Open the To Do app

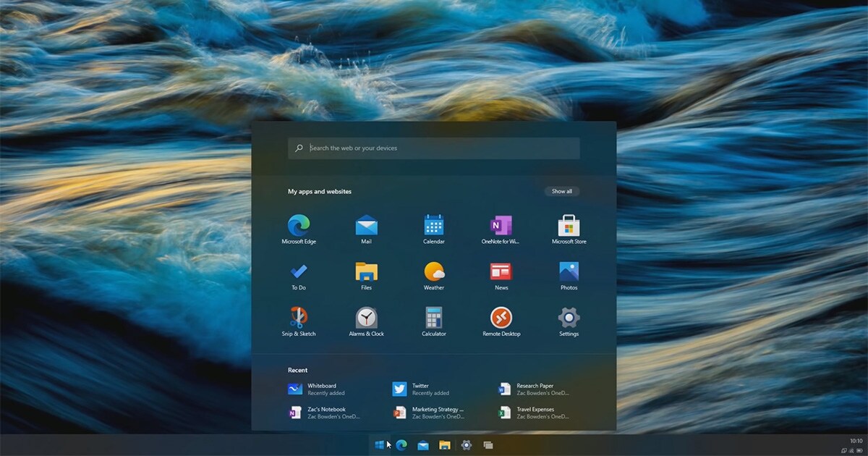tap(299, 272)
